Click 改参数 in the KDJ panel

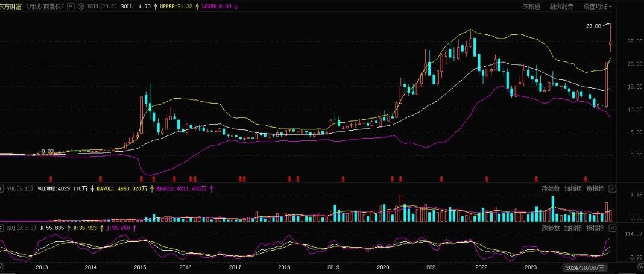click(551, 228)
